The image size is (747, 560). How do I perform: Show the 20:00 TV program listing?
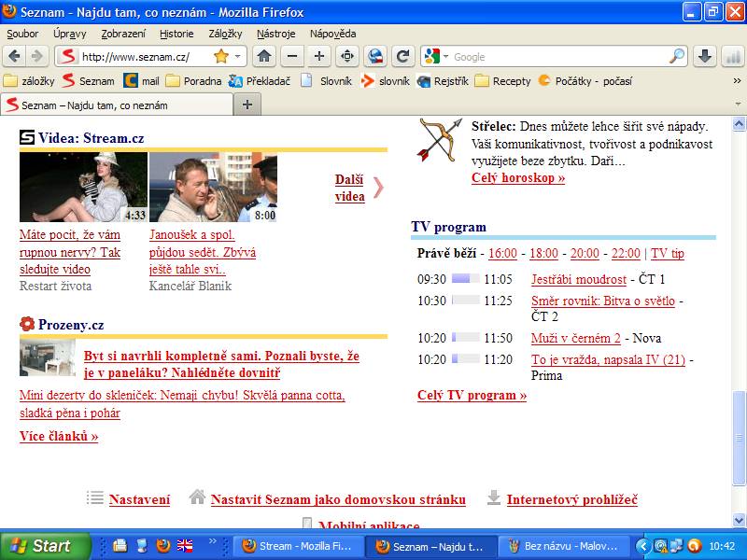point(585,253)
